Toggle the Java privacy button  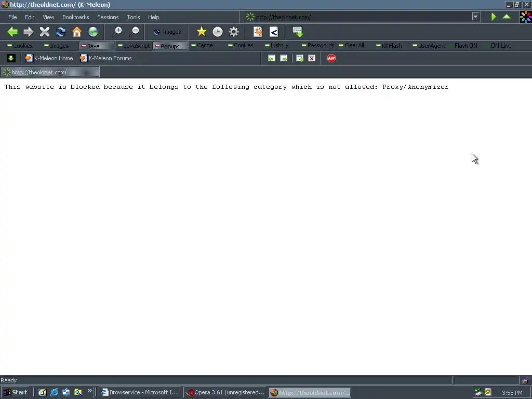point(97,46)
